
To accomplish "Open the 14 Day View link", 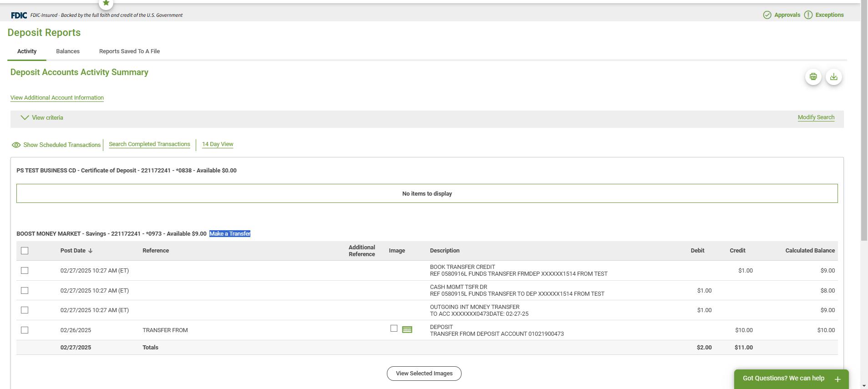I will [x=218, y=144].
